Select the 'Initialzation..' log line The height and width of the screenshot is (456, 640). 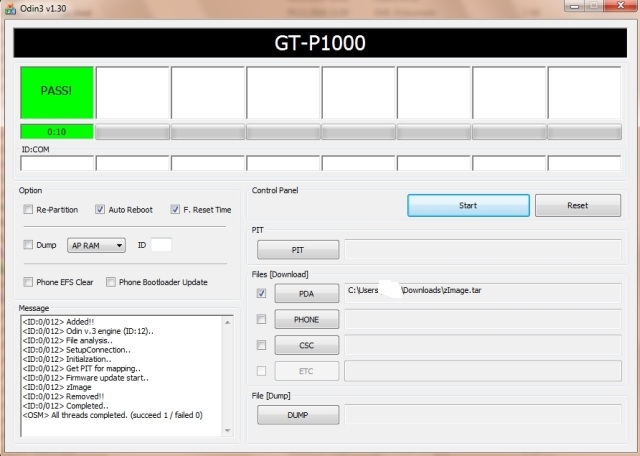click(x=67, y=359)
